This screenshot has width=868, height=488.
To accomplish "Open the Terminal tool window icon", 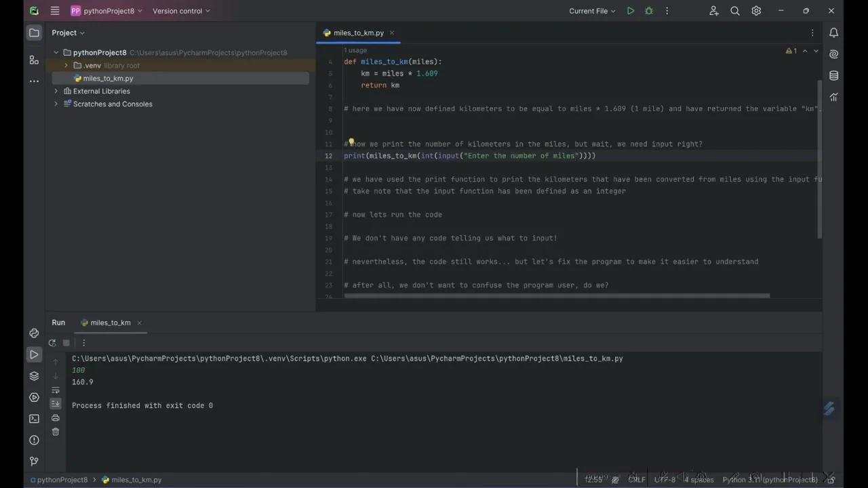I will [x=34, y=418].
